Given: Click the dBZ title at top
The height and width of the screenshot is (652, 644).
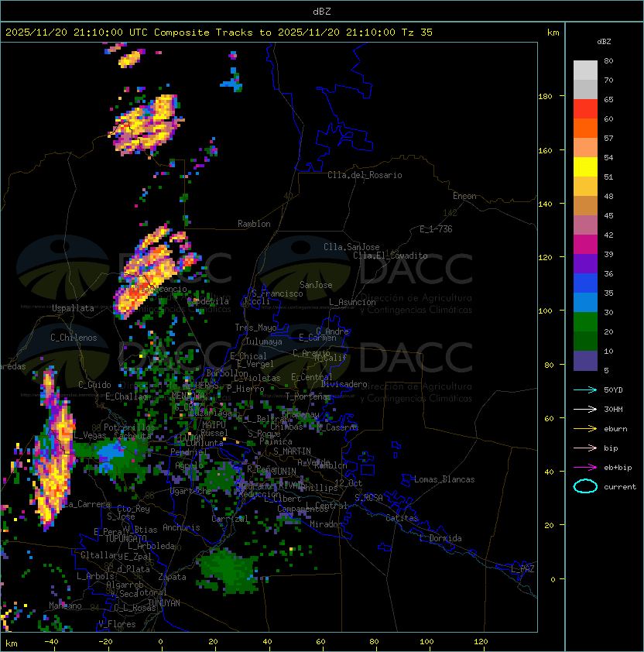Looking at the screenshot, I should (322, 11).
